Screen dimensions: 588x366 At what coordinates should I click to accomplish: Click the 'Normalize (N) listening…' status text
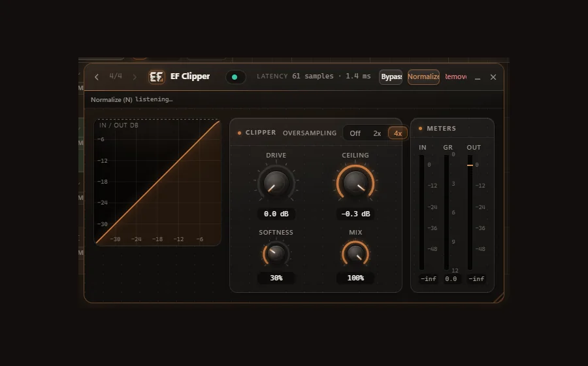131,99
